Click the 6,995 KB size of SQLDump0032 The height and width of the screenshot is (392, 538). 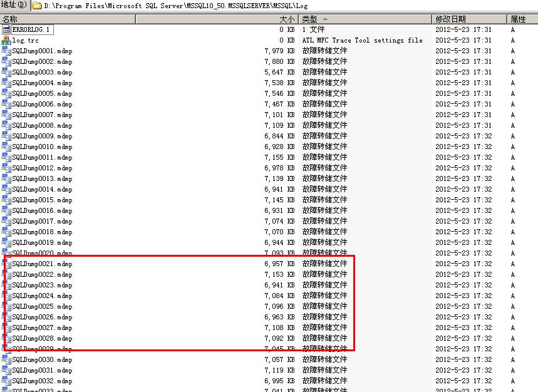(x=279, y=381)
